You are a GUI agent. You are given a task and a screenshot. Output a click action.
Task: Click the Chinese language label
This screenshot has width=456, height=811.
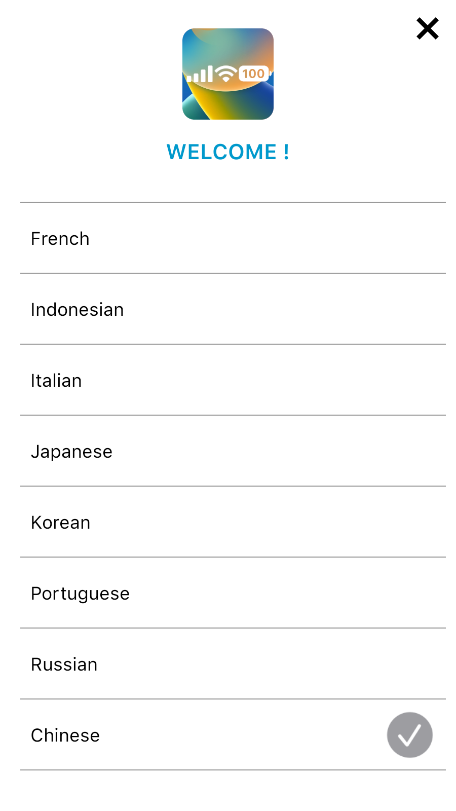[x=65, y=735]
